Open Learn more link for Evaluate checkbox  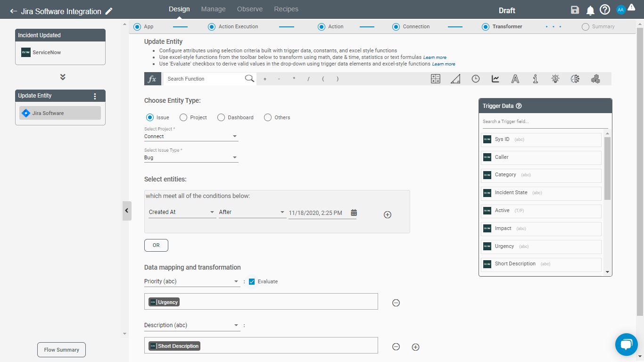(444, 64)
